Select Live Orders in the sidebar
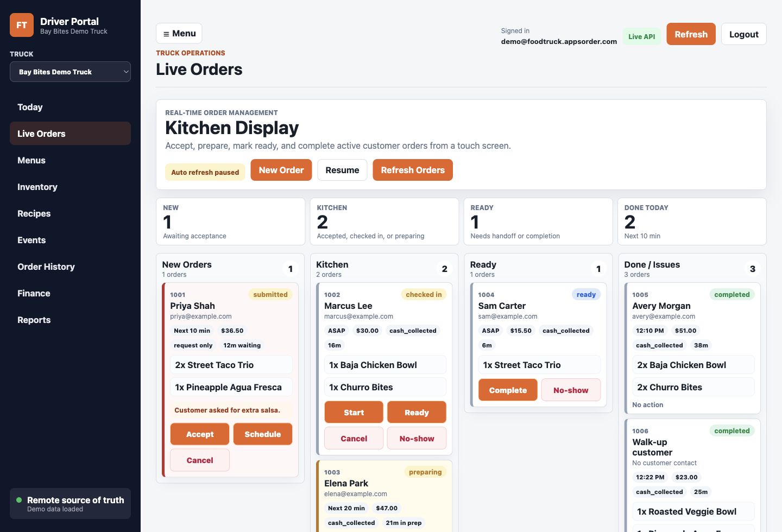The image size is (782, 532). [70, 134]
